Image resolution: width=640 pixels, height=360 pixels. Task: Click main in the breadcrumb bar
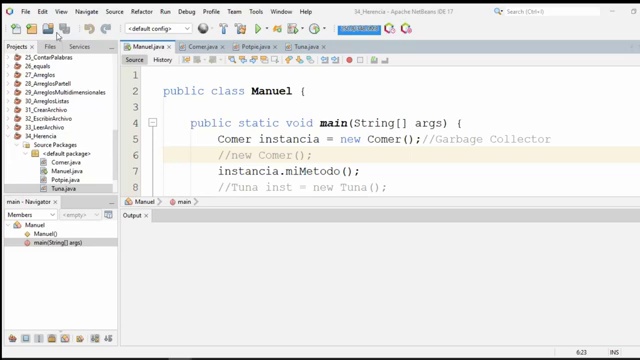[x=184, y=202]
